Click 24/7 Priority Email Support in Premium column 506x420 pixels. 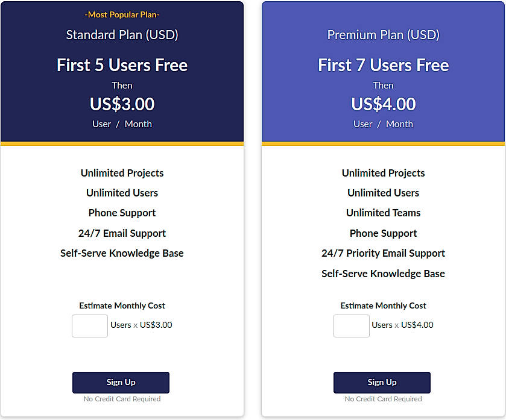pos(383,253)
